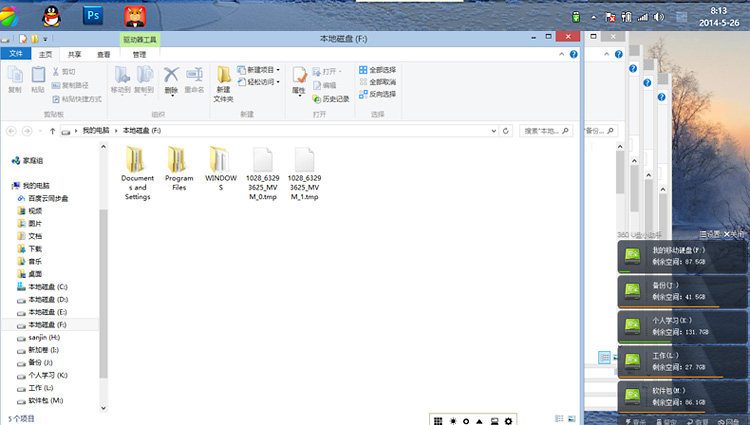Select My Computer (我的电脑) in the tree
The image size is (750, 425).
(x=31, y=185)
